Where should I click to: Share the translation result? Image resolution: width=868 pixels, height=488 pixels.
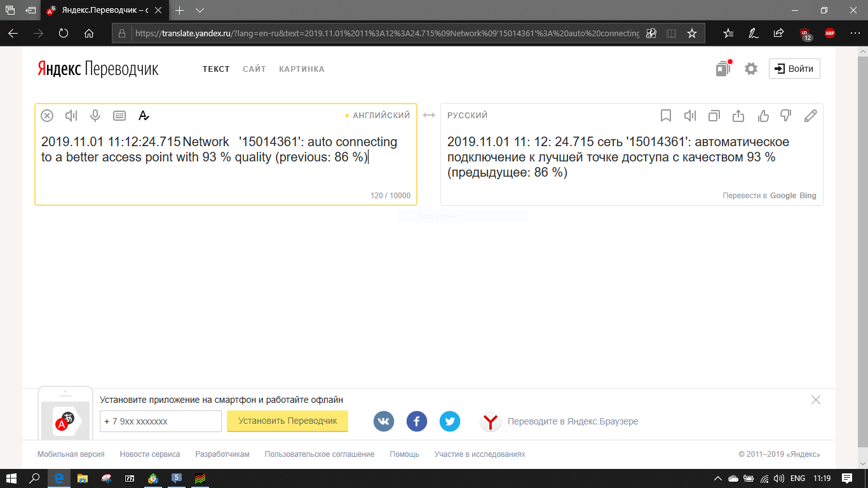pos(738,116)
